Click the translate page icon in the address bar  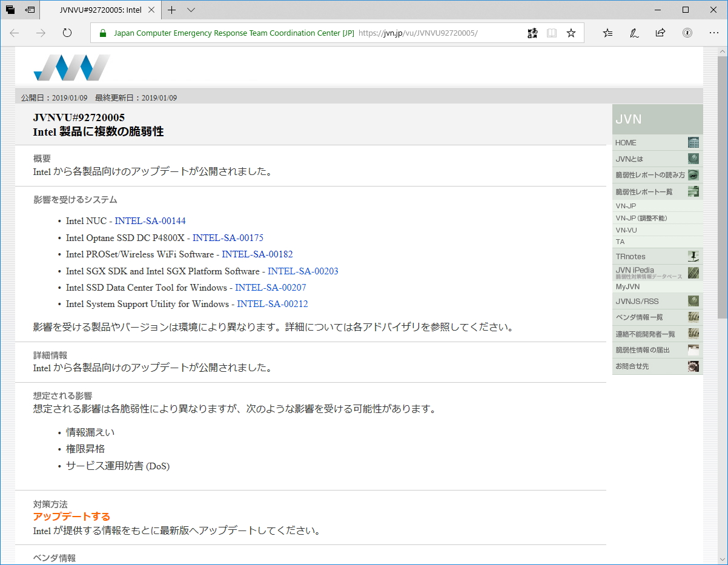532,33
